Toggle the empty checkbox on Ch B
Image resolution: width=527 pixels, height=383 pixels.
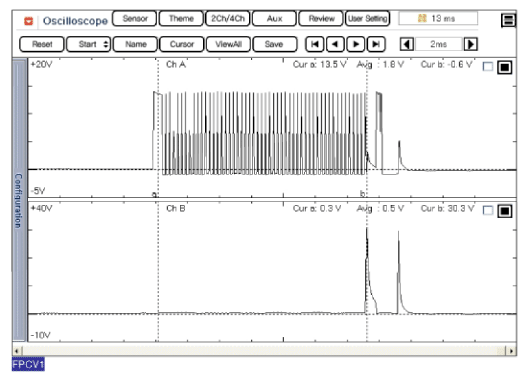[488, 211]
